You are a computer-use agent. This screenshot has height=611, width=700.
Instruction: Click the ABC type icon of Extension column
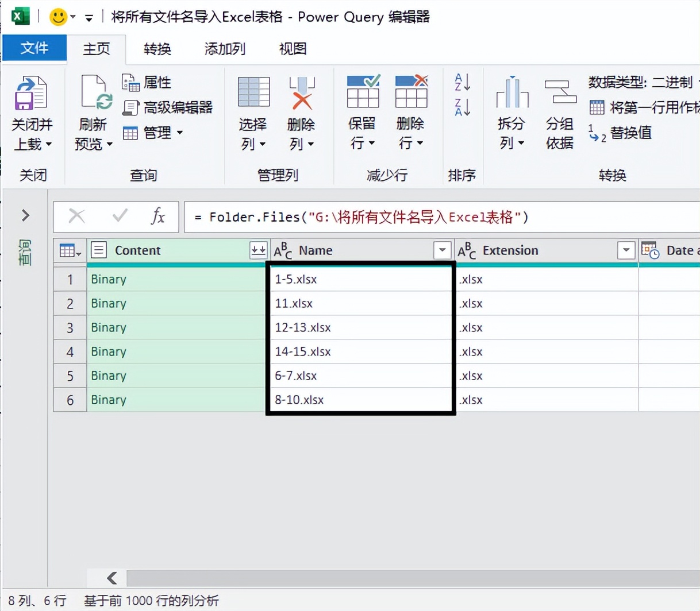467,250
